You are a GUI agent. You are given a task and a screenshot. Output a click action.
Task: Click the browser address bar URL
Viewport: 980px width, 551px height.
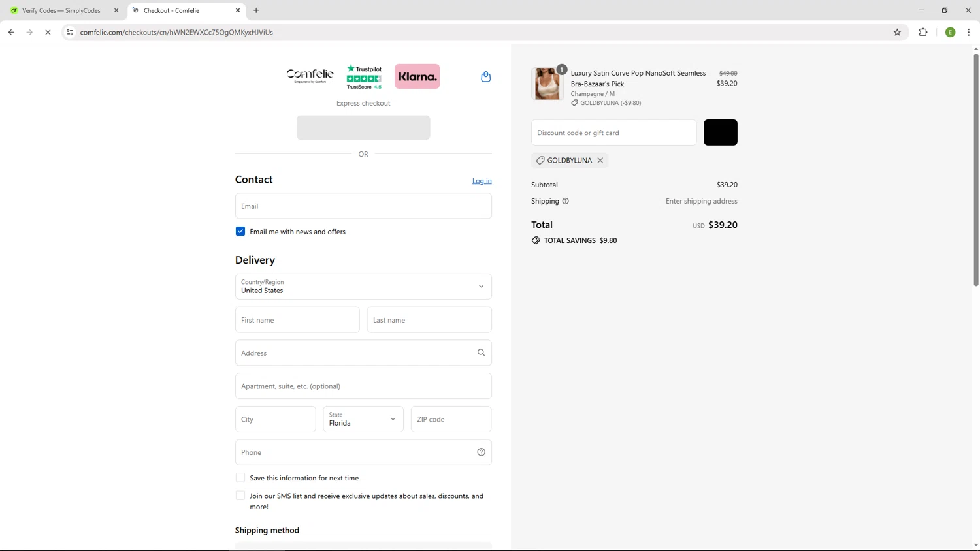point(176,32)
